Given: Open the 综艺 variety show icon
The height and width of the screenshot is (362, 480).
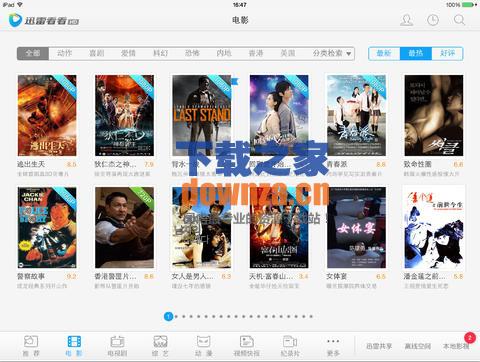Looking at the screenshot, I should tap(160, 341).
